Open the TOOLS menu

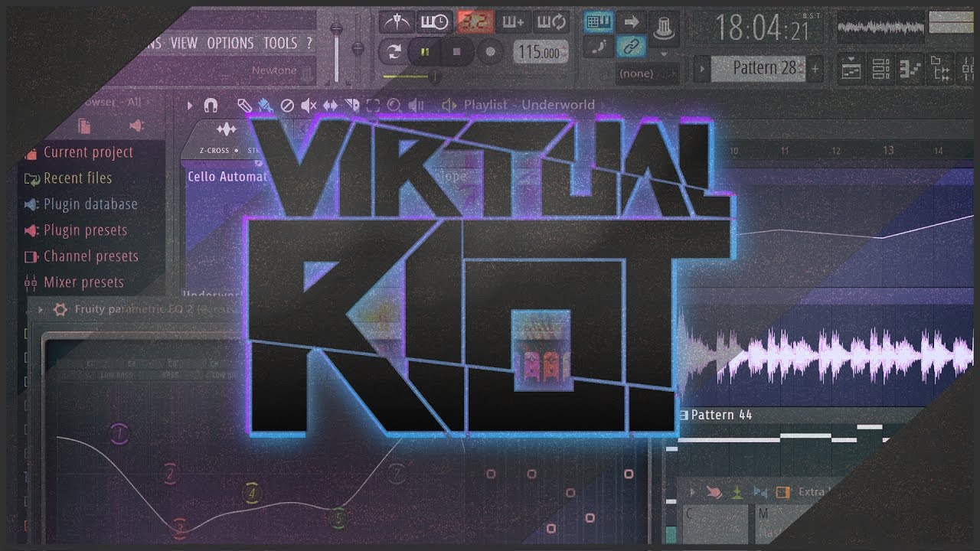[x=280, y=43]
